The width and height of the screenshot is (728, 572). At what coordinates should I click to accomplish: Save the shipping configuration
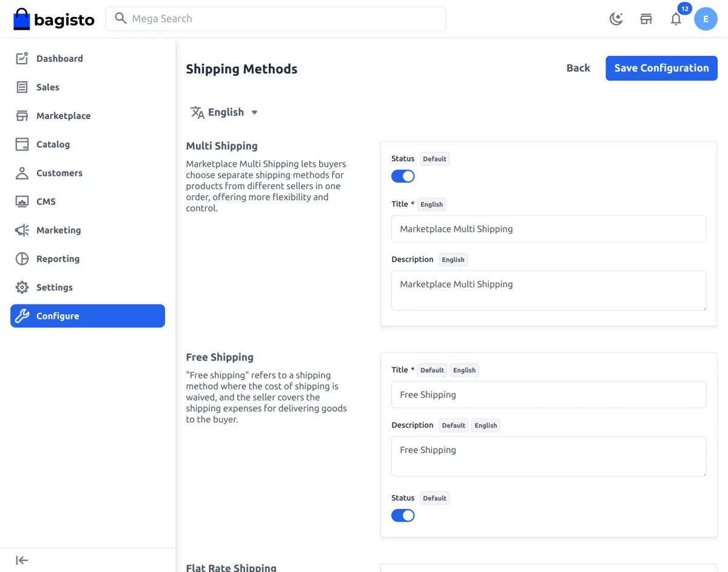(x=661, y=68)
